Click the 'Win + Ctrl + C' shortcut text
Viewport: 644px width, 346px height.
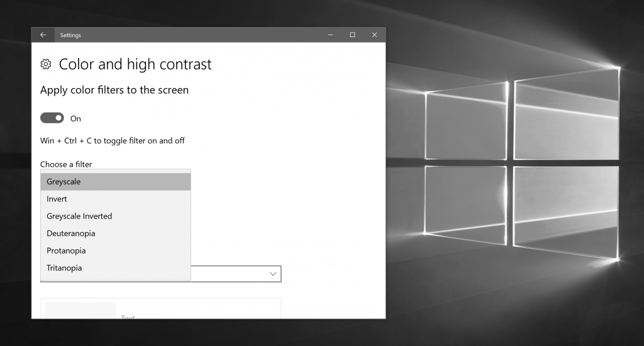113,140
